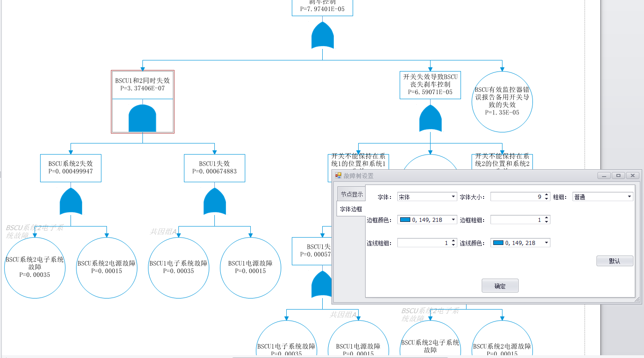Click the AND gate inside BSCU1和2同时失效 node

coord(142,118)
